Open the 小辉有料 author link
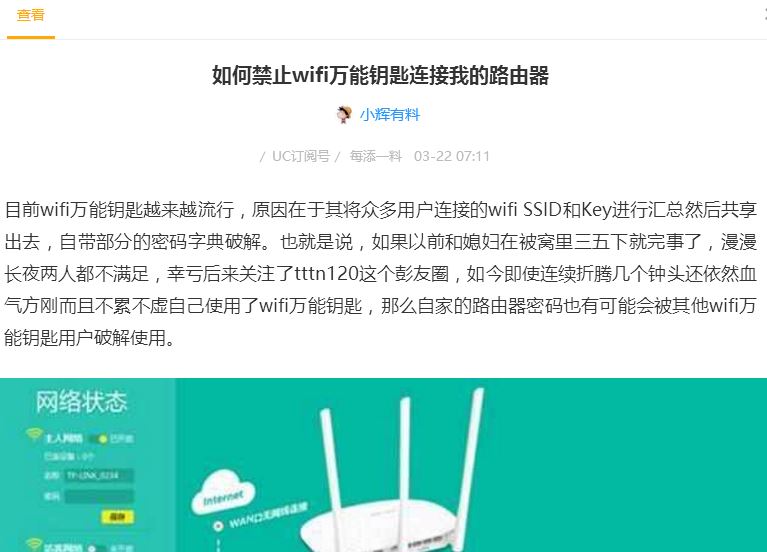 (x=390, y=115)
